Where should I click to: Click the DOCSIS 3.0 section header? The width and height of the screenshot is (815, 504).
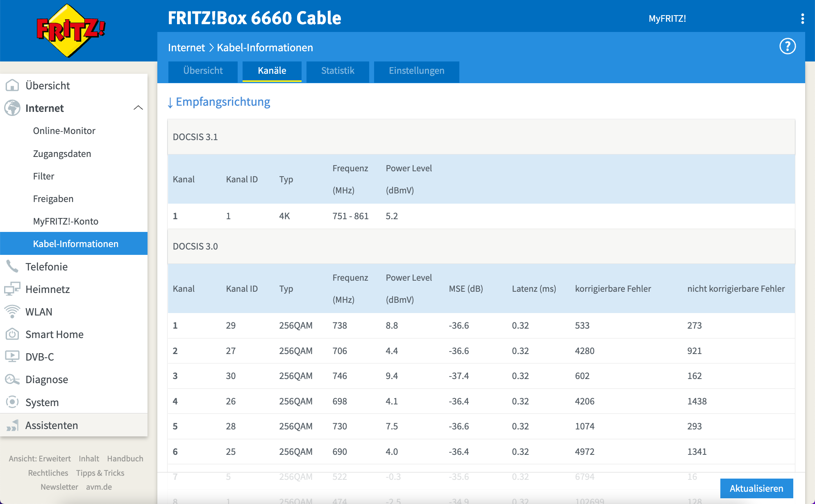[x=481, y=246]
